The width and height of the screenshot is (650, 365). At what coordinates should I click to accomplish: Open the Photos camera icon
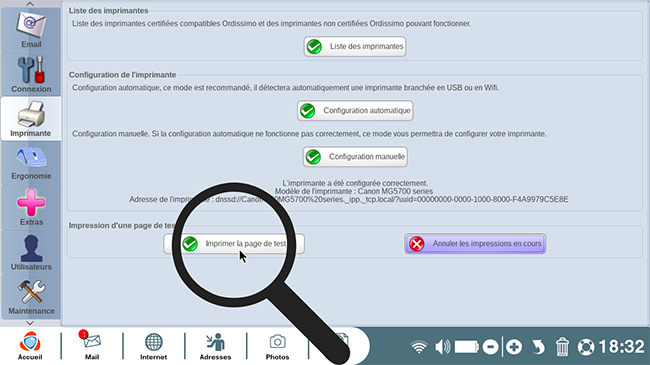point(277,346)
